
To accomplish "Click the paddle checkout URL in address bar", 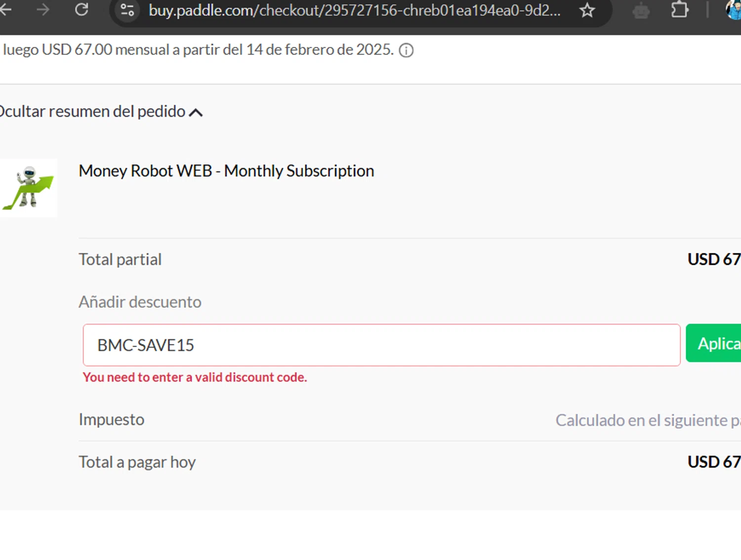I will (x=355, y=10).
